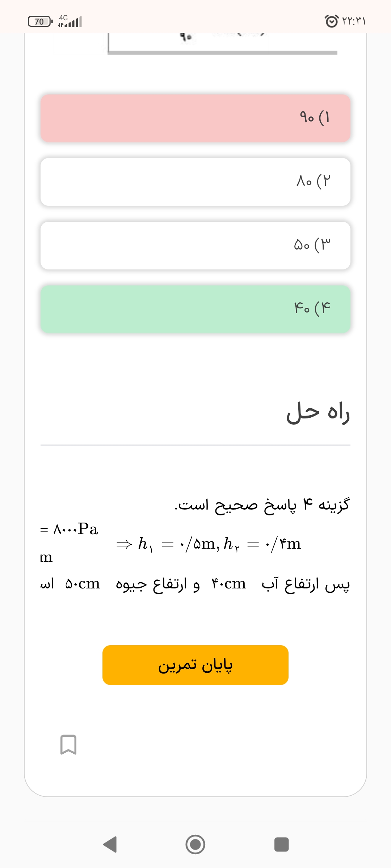Tap the battery indicator showing 70

pos(40,21)
